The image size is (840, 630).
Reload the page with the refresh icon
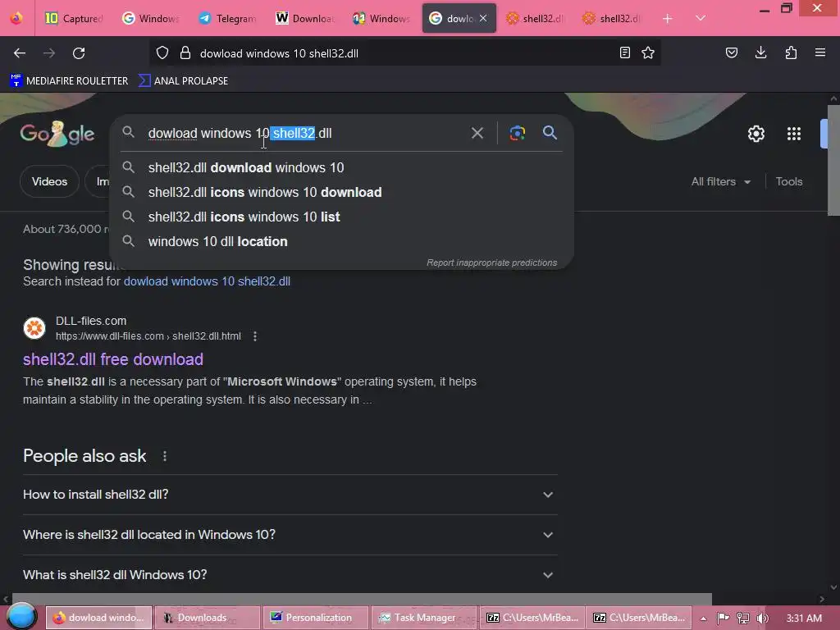point(79,53)
